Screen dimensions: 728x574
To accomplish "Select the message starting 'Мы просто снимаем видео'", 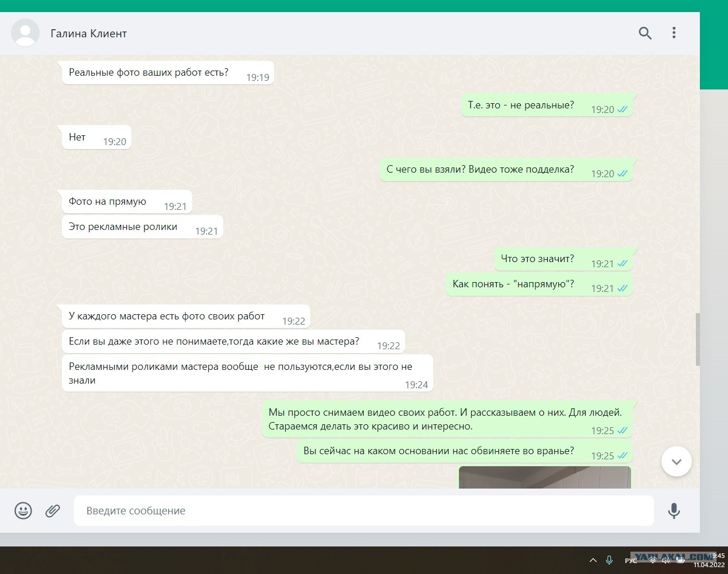I will [x=447, y=419].
